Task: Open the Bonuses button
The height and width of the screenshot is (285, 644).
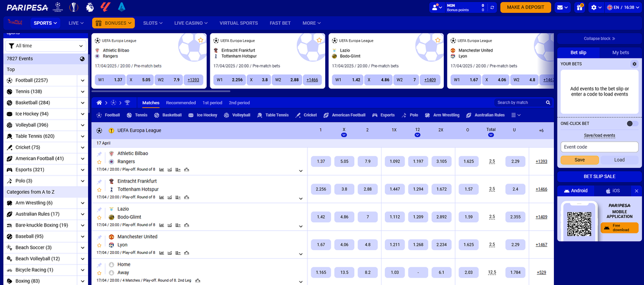Action: pos(113,23)
